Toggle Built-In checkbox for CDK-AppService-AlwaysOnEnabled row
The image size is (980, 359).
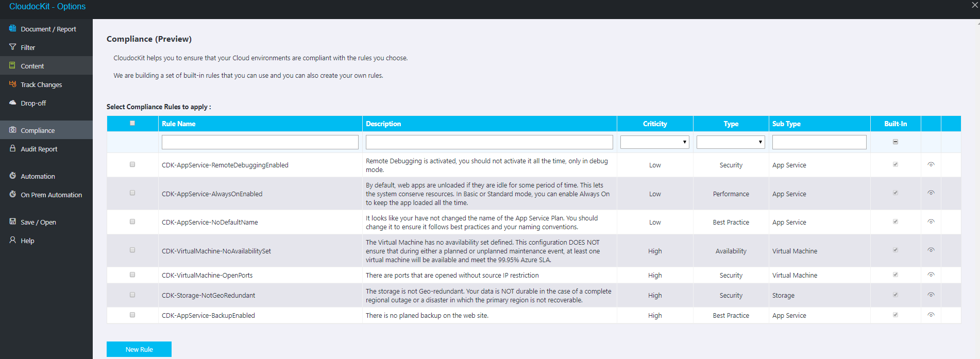pos(895,193)
